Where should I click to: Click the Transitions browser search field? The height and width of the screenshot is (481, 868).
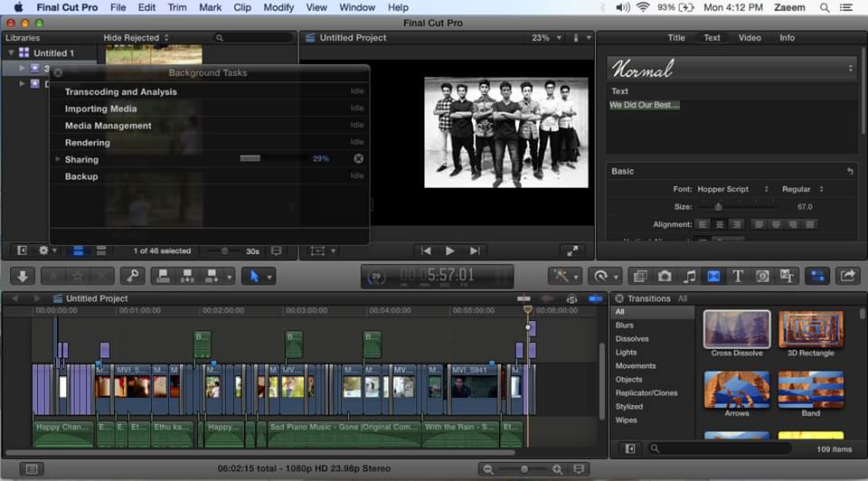coord(720,448)
